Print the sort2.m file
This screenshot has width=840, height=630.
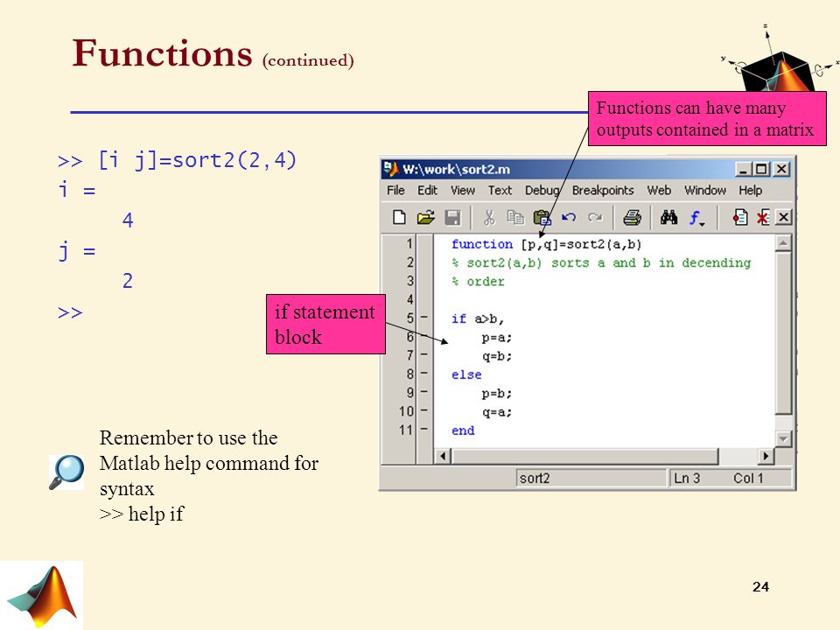(x=632, y=218)
